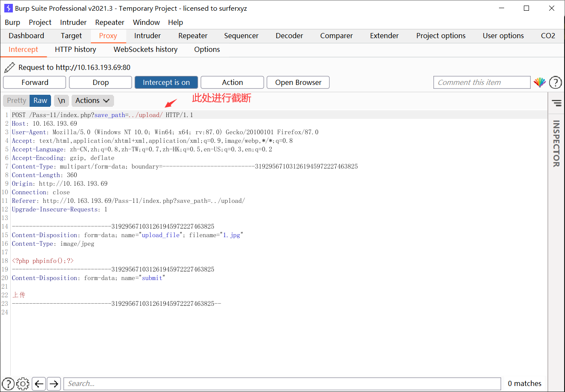Viewport: 565px width, 392px height.
Task: Switch to the Repeater tool tab
Action: coord(193,36)
